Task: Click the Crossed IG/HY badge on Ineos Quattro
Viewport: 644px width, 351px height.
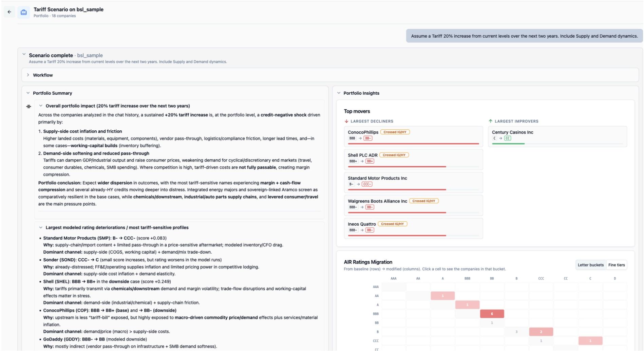Action: 392,224
